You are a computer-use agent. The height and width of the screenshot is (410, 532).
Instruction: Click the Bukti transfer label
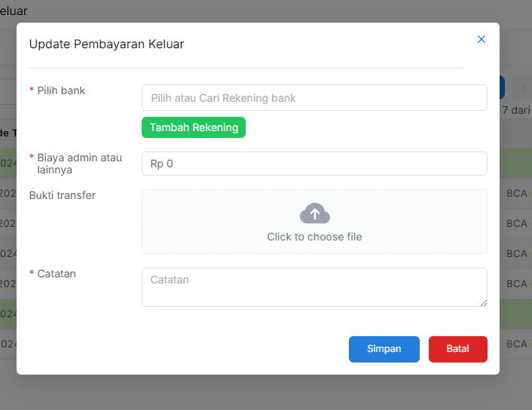coord(63,195)
